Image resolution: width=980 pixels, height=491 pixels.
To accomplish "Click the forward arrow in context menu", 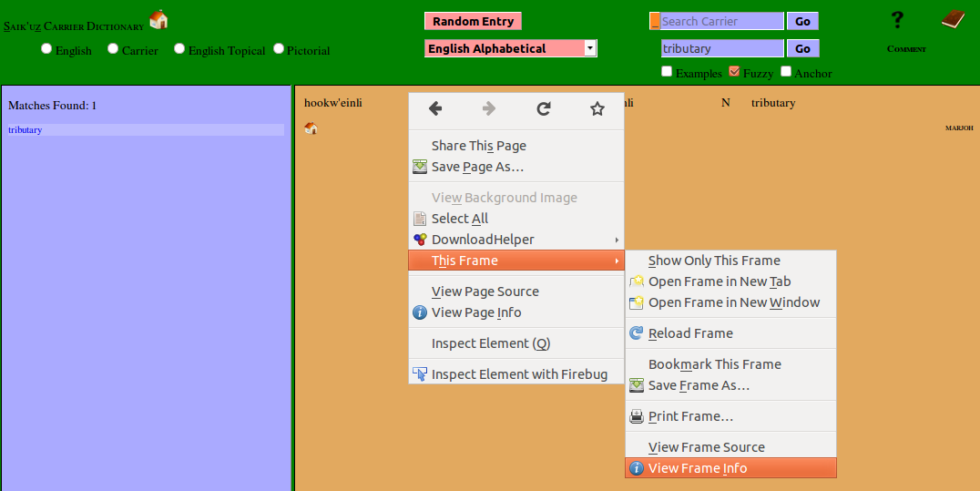I will point(489,109).
